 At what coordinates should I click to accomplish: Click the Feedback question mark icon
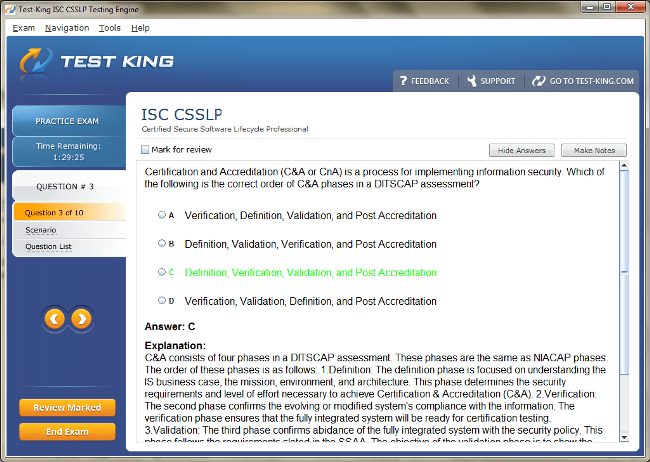click(x=403, y=80)
